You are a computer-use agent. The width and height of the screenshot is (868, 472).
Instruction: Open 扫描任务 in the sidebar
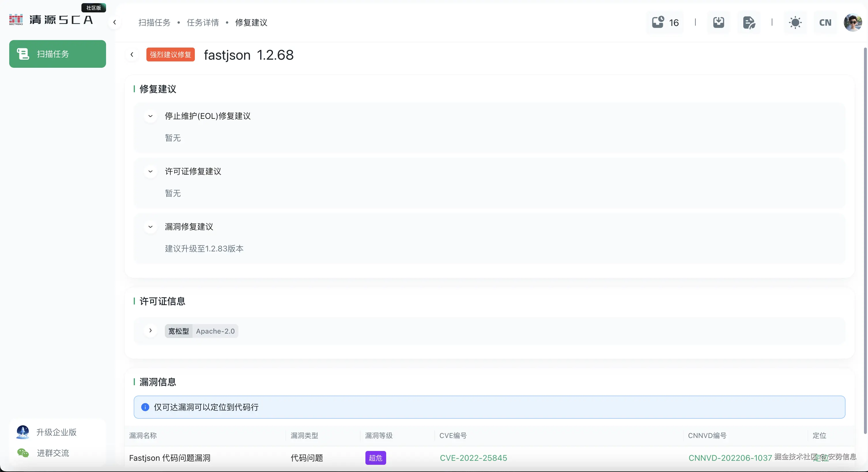point(57,54)
